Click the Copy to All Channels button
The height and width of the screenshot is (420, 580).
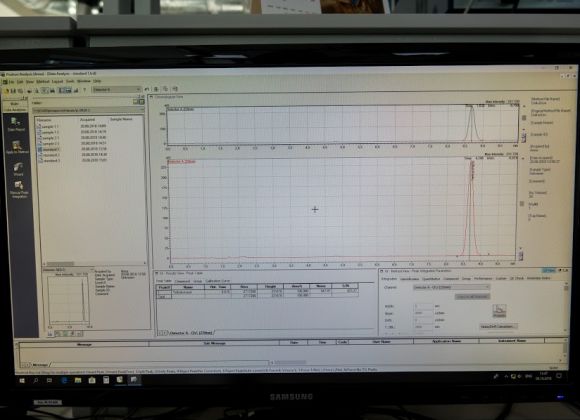pyautogui.click(x=472, y=296)
